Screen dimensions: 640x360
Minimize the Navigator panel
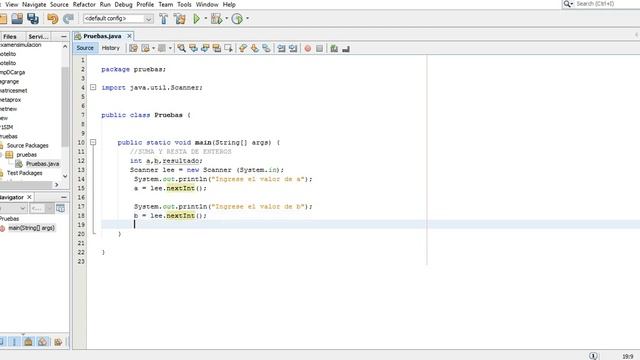coord(64,197)
